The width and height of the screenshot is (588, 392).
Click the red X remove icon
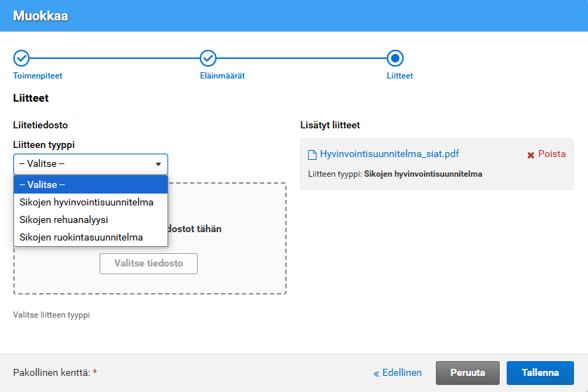coord(531,155)
